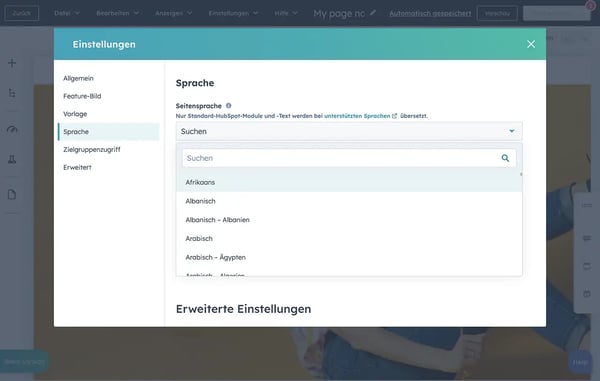The width and height of the screenshot is (600, 381).
Task: Open the Allgemein settings section
Action: pyautogui.click(x=78, y=78)
